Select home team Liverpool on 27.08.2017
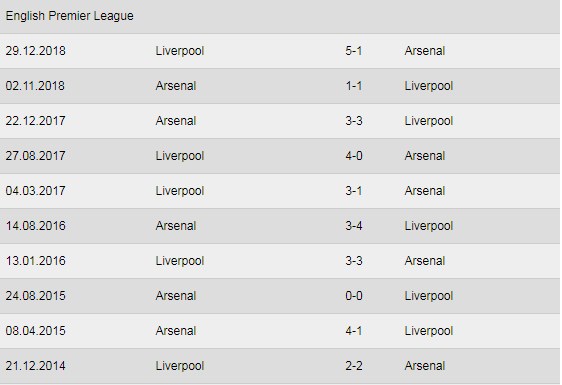Viewport: 562px width, 385px height. pyautogui.click(x=180, y=156)
